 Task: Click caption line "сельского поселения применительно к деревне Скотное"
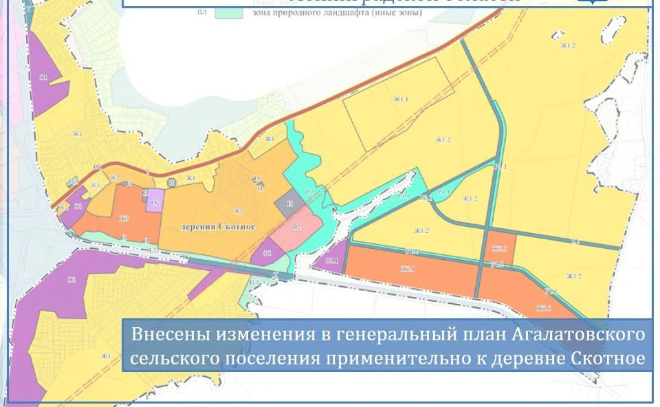pos(388,358)
